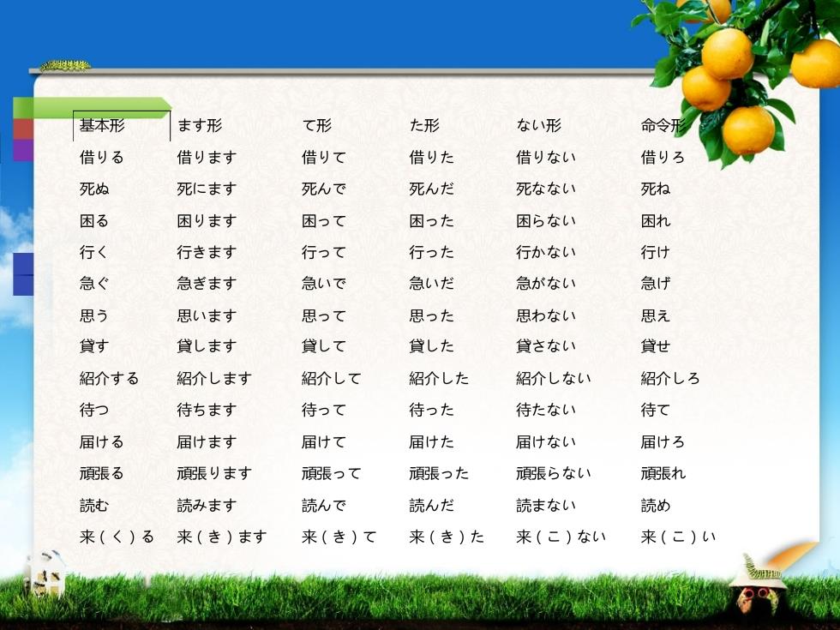This screenshot has width=840, height=630.
Task: Click the た形 column header
Action: 424,126
